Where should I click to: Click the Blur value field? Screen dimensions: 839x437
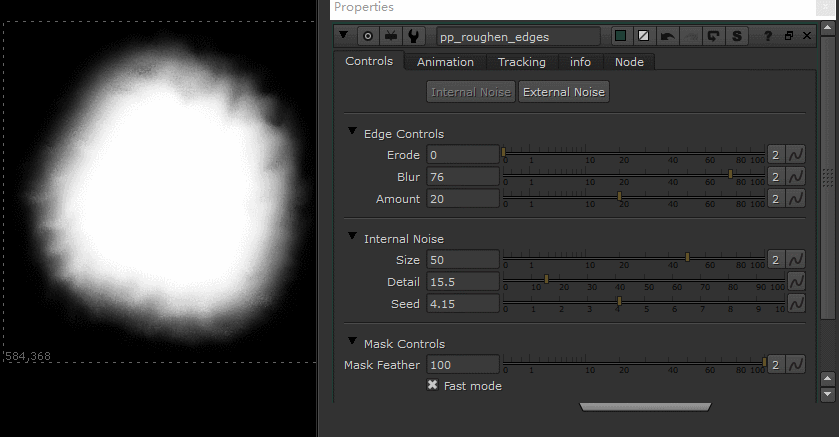[x=463, y=177]
